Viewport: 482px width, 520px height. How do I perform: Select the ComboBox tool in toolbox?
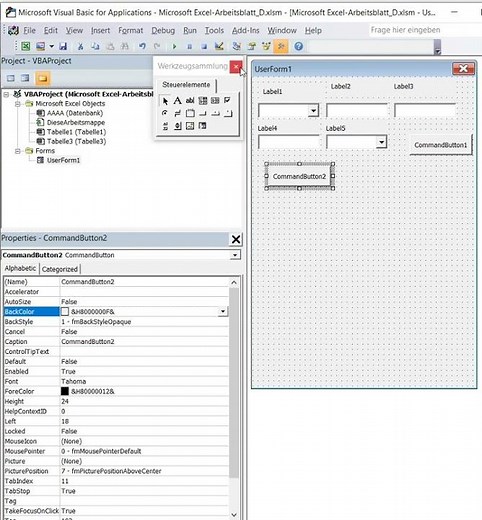pos(203,100)
